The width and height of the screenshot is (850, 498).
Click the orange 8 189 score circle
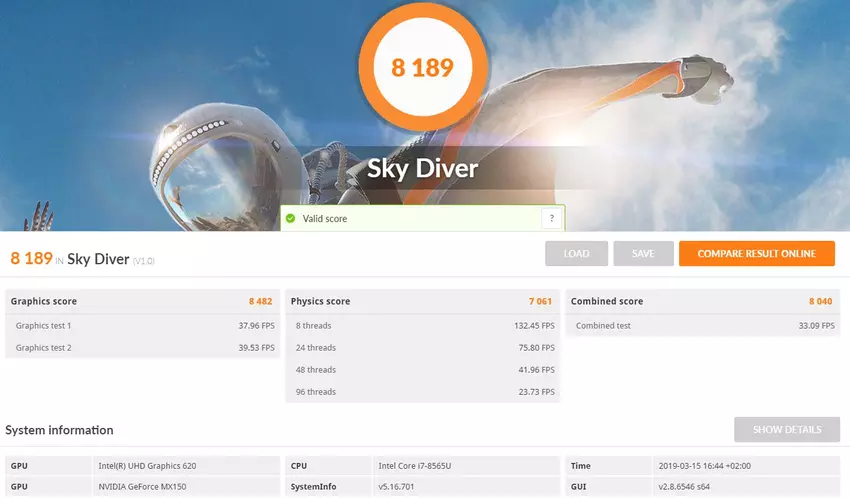[x=422, y=67]
